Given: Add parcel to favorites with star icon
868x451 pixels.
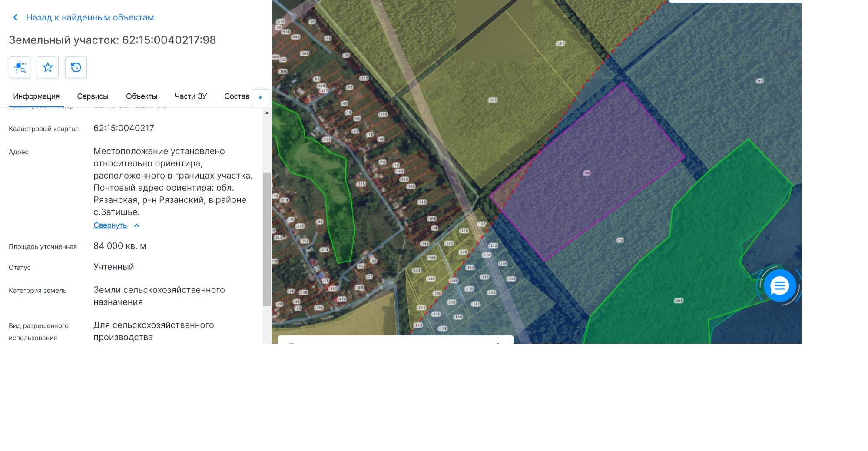Looking at the screenshot, I should [x=48, y=67].
